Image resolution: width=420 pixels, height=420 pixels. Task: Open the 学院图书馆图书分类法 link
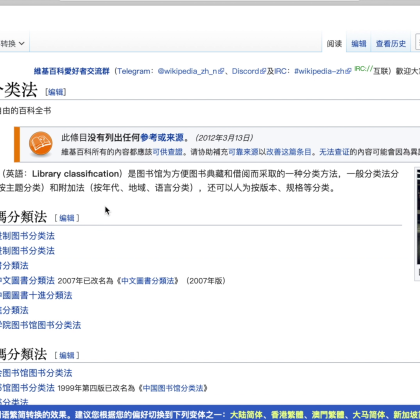(40, 325)
